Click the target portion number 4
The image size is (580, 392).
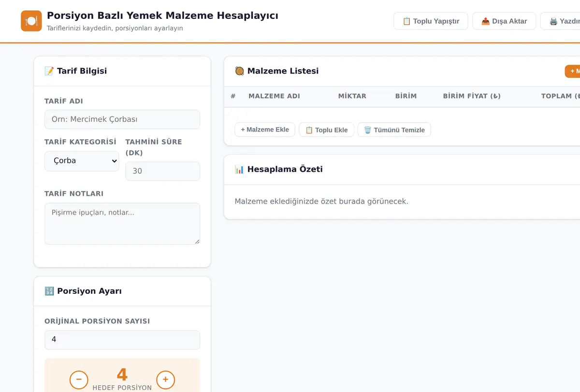point(122,375)
